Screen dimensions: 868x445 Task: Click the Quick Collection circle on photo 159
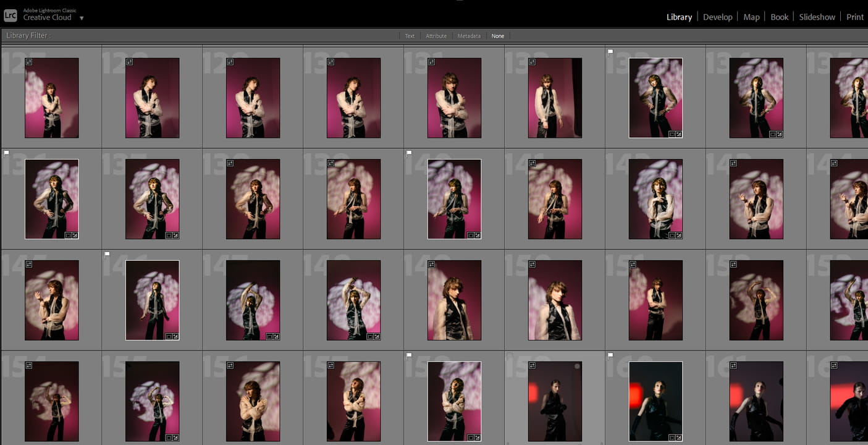[577, 367]
